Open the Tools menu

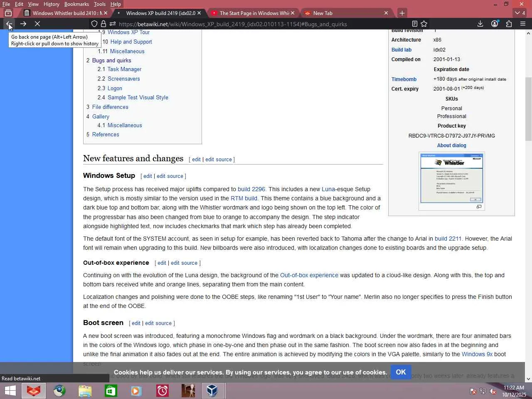click(x=100, y=4)
